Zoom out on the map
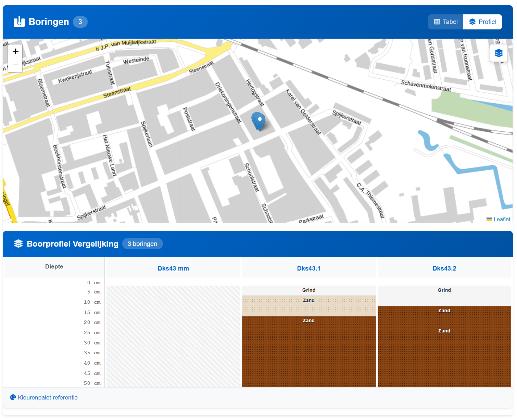Image resolution: width=517 pixels, height=420 pixels. [15, 65]
